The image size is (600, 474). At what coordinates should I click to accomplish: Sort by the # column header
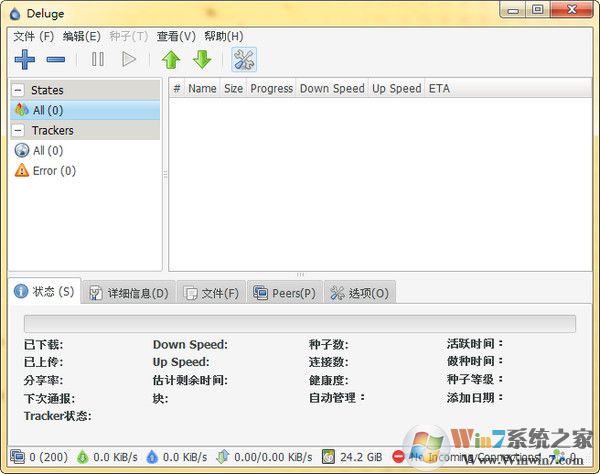(x=177, y=88)
